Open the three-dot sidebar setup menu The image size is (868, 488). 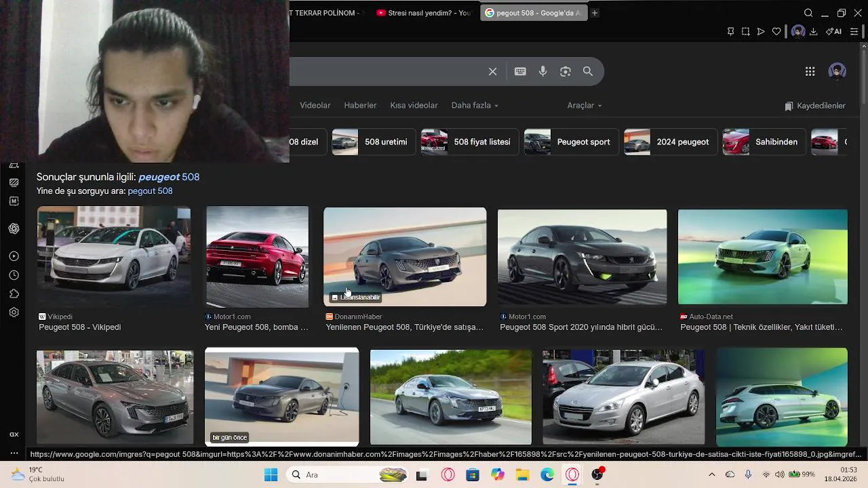coord(14,453)
